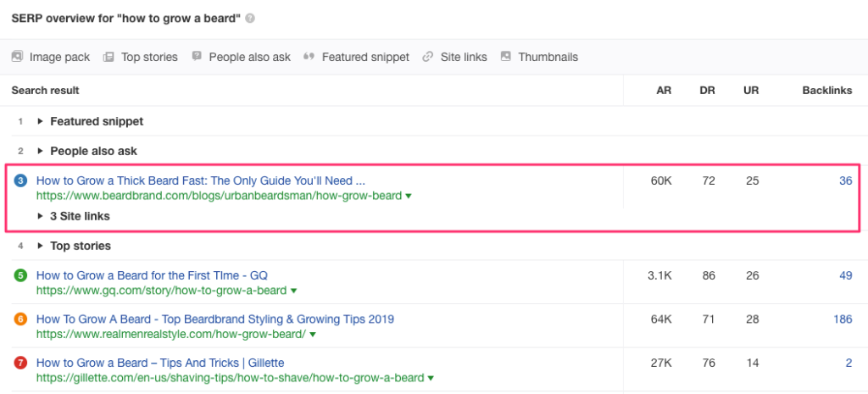Click the DR value 76
The width and height of the screenshot is (868, 394).
coord(709,363)
